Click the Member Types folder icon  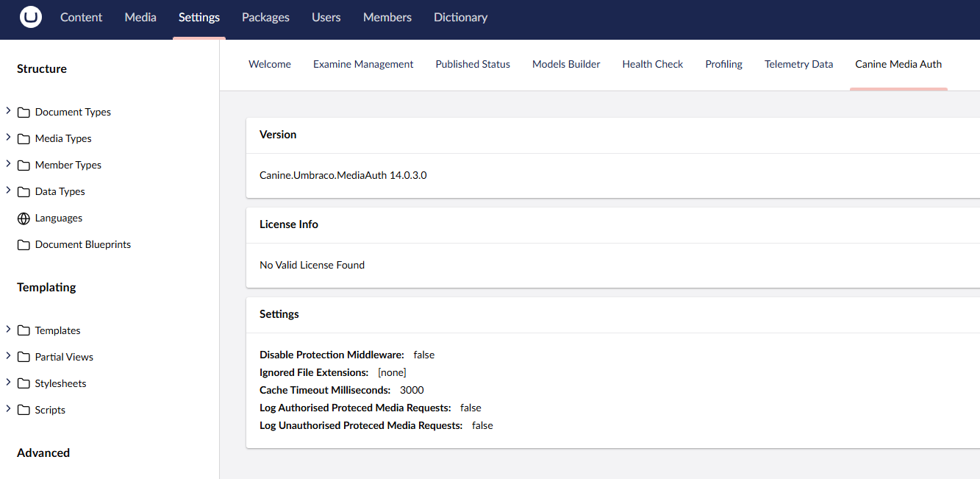24,166
